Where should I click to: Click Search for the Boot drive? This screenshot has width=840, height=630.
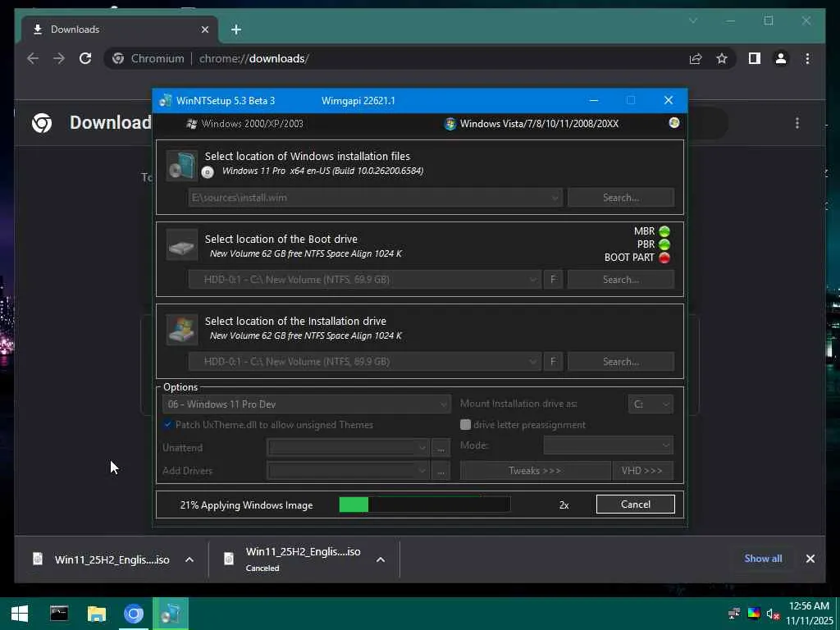point(620,280)
